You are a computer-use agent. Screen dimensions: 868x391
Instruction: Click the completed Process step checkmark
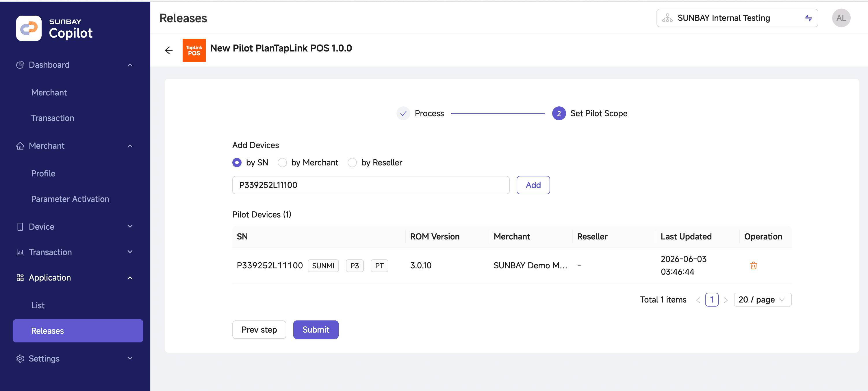pyautogui.click(x=403, y=113)
